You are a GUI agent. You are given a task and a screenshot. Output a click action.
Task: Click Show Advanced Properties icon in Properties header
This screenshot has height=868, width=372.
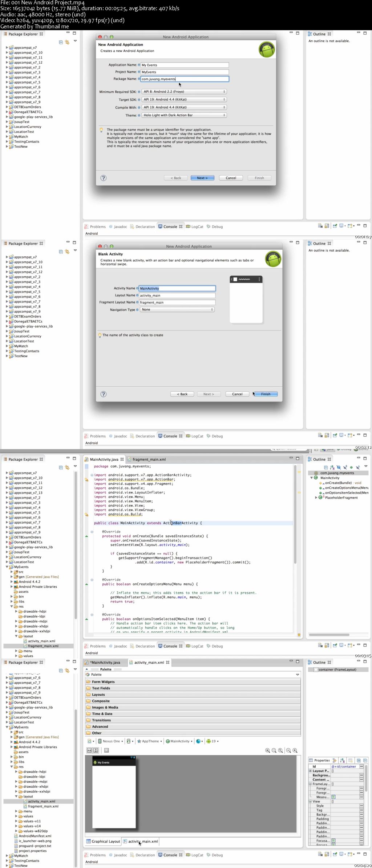[x=351, y=760]
